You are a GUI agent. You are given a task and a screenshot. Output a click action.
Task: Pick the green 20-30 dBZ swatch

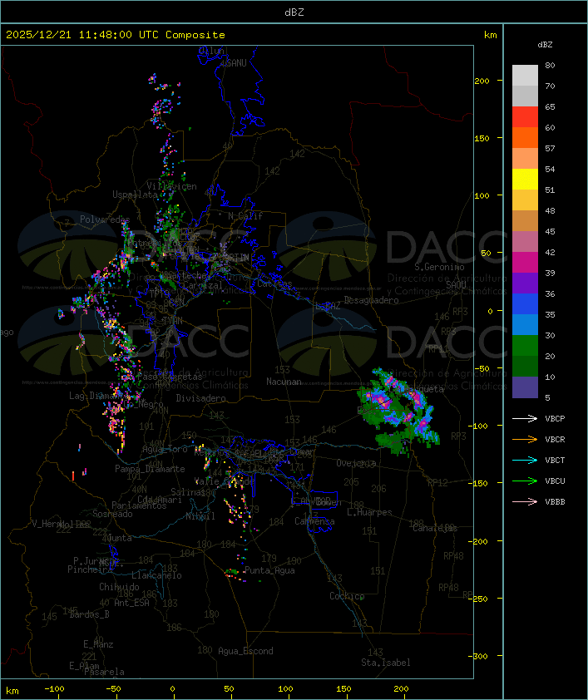click(x=525, y=345)
